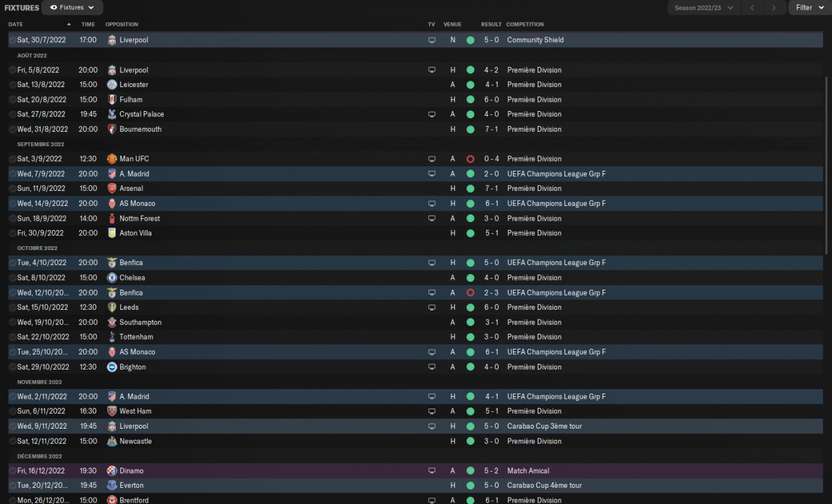Click the red loss indicator on Man UFC row
The width and height of the screenshot is (832, 504).
click(470, 159)
